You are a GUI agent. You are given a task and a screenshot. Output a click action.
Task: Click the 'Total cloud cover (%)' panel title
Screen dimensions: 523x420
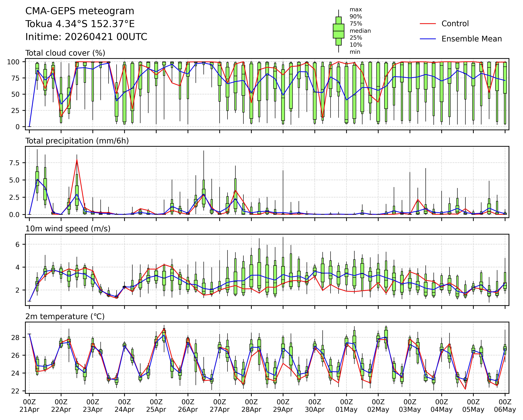click(x=65, y=53)
